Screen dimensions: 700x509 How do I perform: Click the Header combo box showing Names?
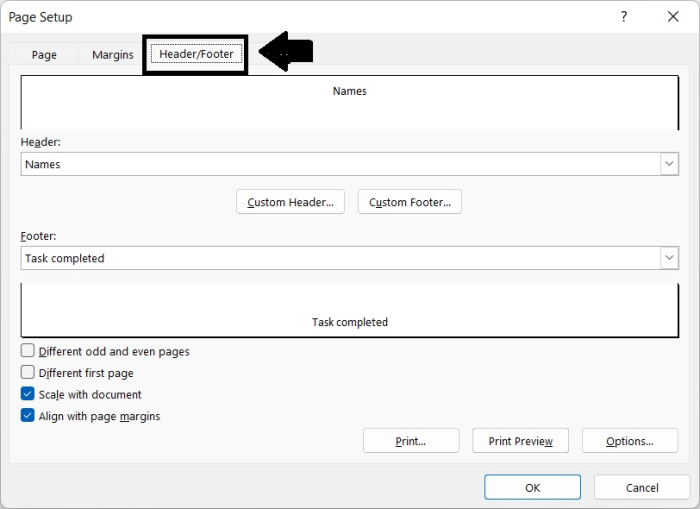(340, 164)
